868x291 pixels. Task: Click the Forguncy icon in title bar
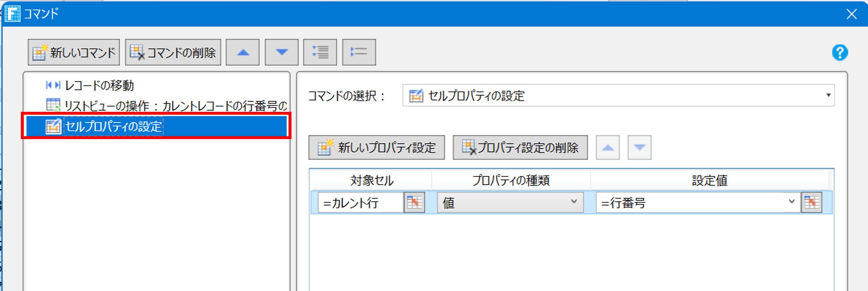tap(13, 14)
